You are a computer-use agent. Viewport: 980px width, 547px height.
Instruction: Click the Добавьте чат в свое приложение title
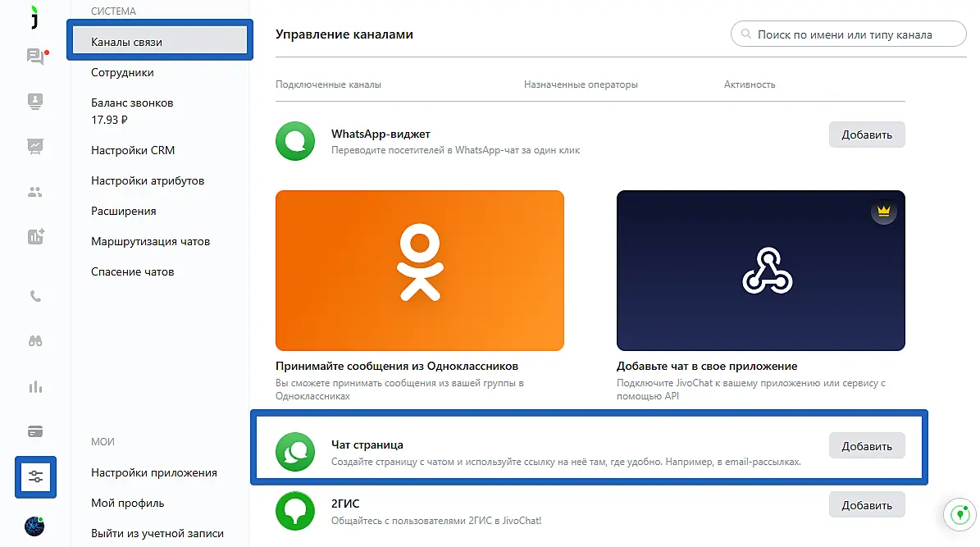click(x=707, y=367)
